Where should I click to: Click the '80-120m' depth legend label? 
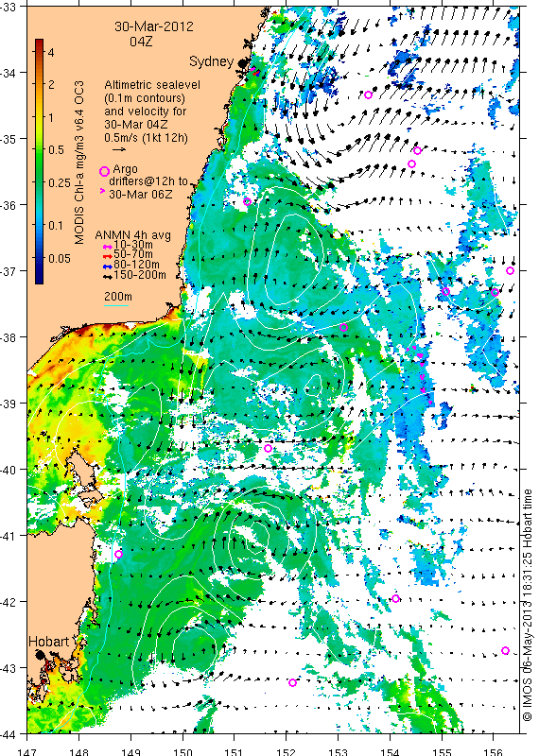click(136, 265)
